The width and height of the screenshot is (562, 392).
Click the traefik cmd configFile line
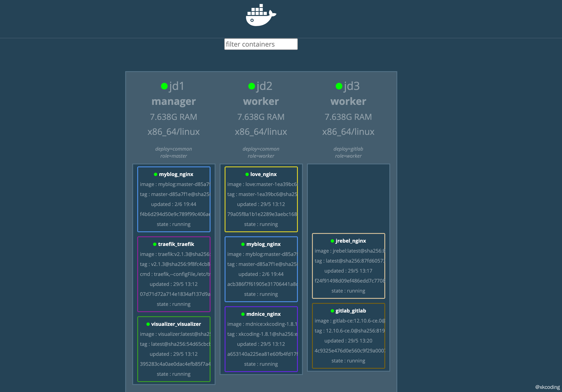pos(175,274)
